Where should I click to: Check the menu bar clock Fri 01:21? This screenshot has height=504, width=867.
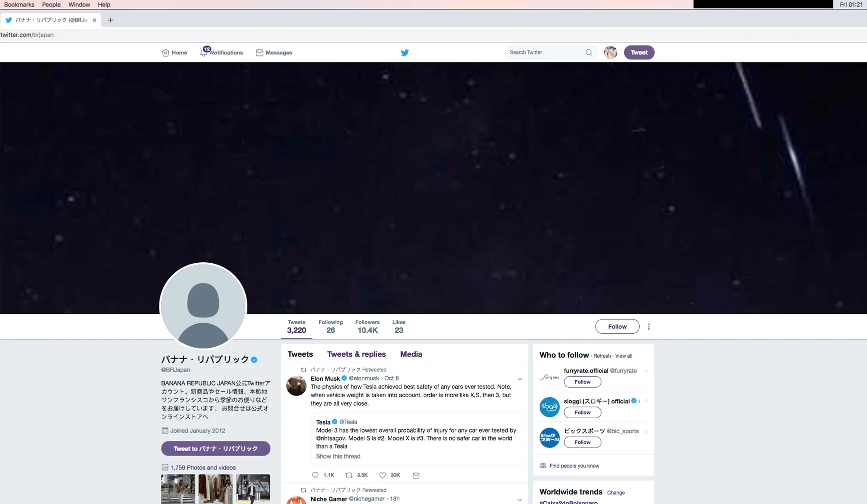(851, 4)
